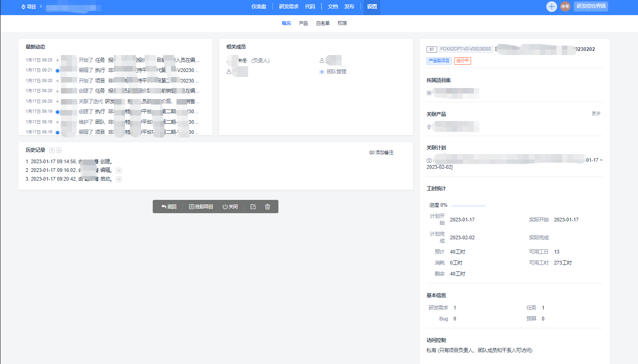Go to 研发需求 in top navigation
638x364 pixels.
pyautogui.click(x=289, y=7)
